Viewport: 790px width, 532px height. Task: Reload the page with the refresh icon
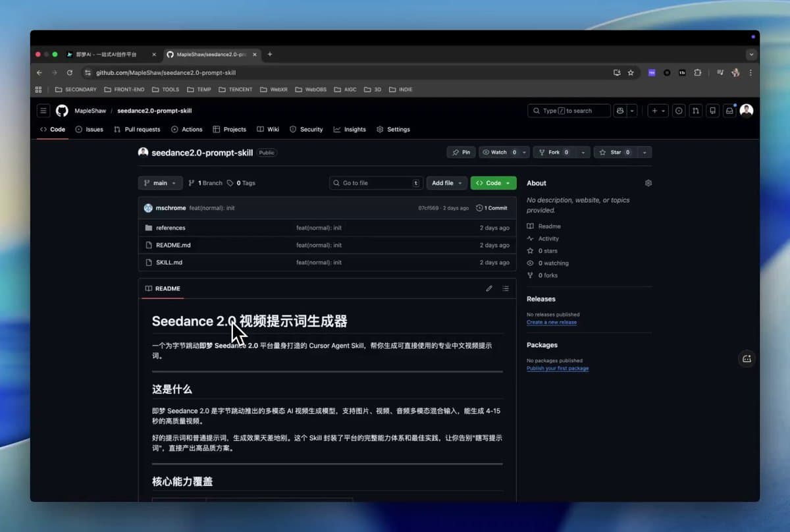point(69,72)
